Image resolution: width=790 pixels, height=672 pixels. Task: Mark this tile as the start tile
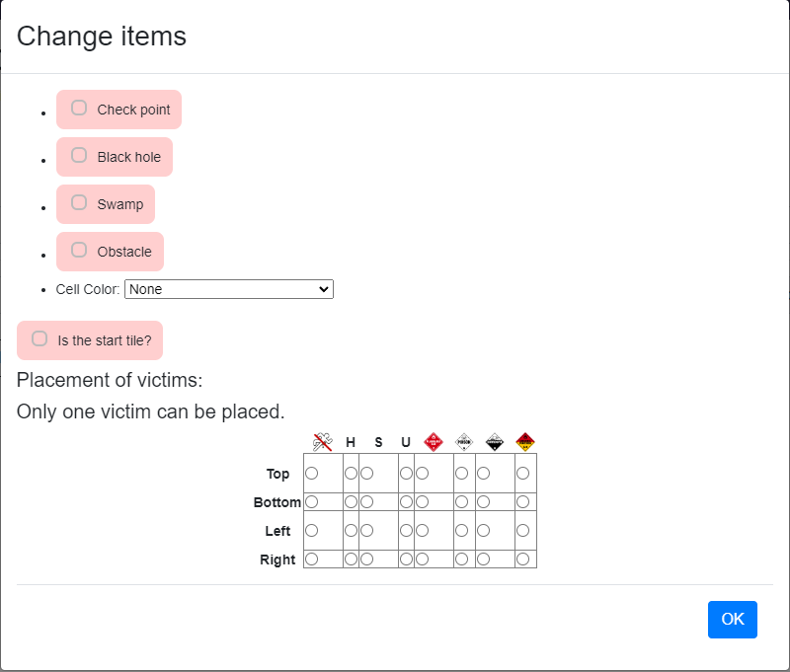(x=39, y=338)
